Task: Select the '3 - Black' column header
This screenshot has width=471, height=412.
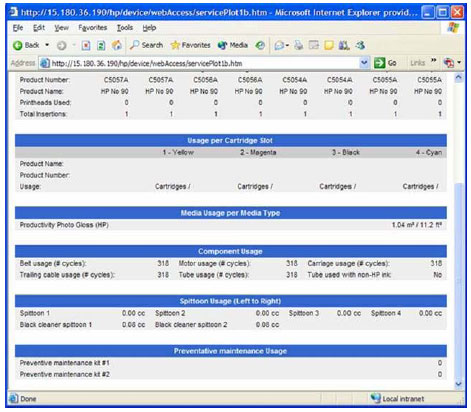Action: pos(346,152)
